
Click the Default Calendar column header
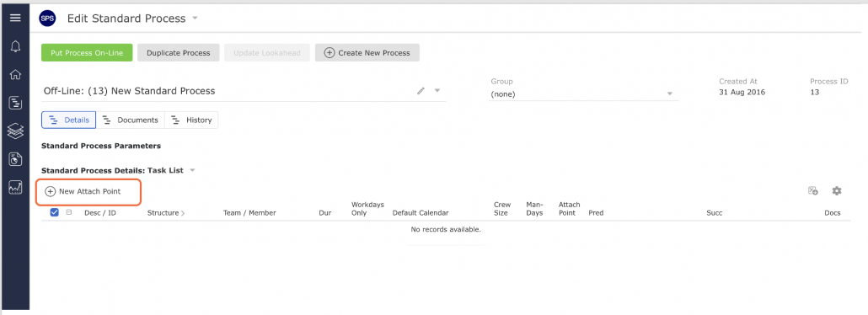pyautogui.click(x=421, y=212)
